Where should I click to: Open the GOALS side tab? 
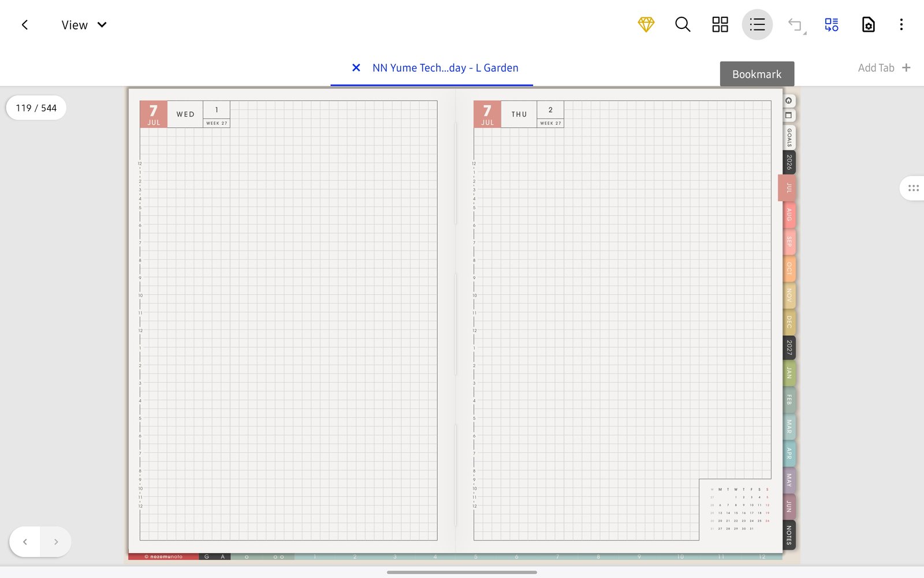click(x=789, y=138)
